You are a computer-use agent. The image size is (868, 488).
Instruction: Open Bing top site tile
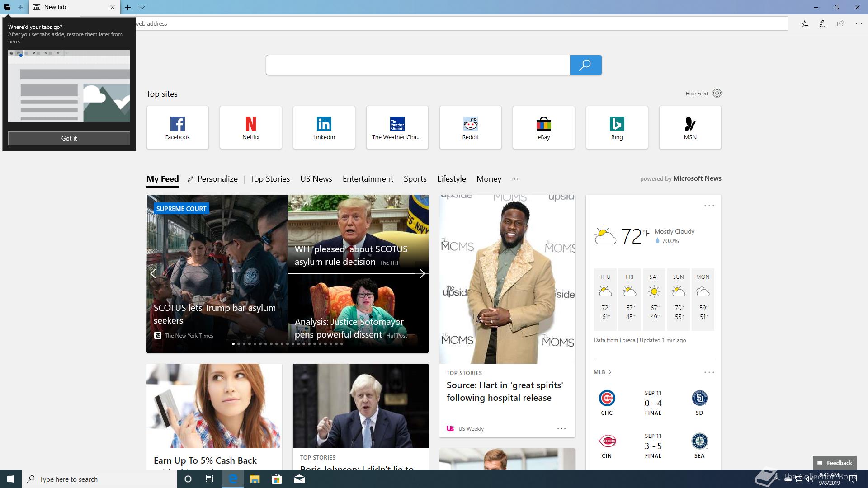point(617,127)
